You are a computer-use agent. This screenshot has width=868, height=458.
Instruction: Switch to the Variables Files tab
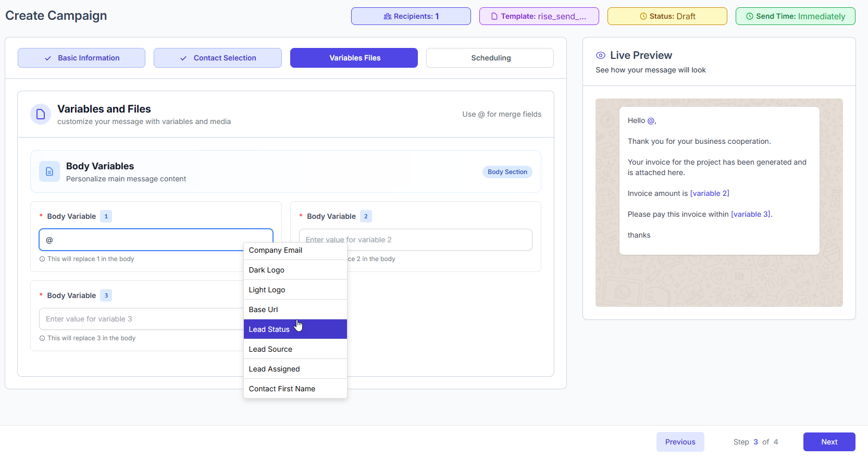[354, 58]
